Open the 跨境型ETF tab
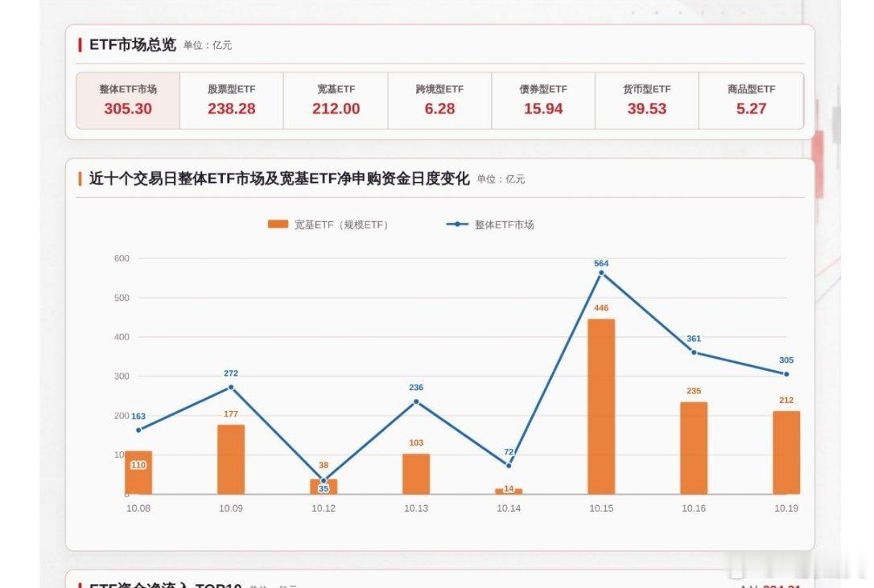The image size is (874, 588). click(x=439, y=101)
